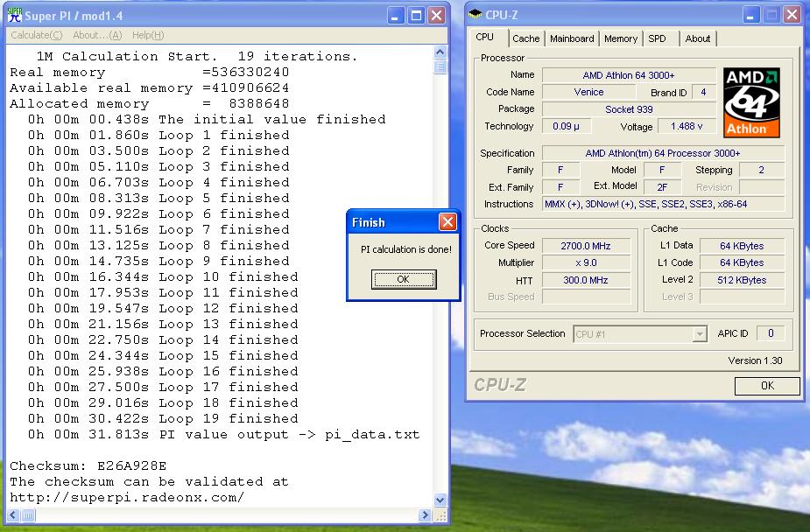Click the Voltage value 1.488 v
Viewport: 810px width, 532px height.
point(687,126)
